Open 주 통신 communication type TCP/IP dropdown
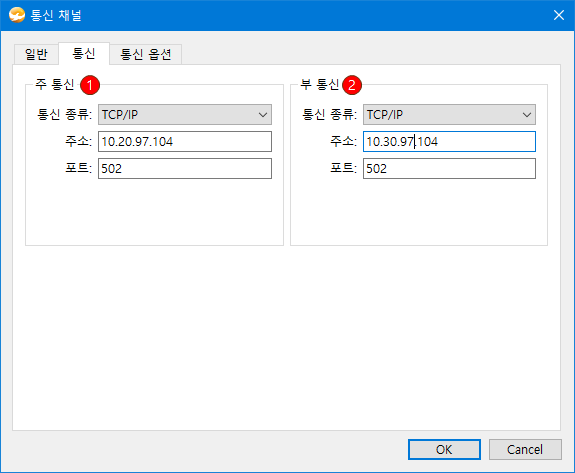This screenshot has width=575, height=473. click(x=185, y=114)
